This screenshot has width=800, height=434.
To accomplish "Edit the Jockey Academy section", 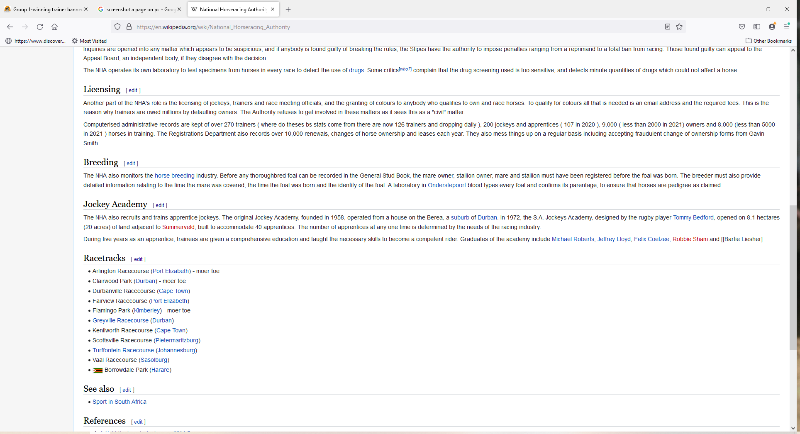I will tap(160, 205).
